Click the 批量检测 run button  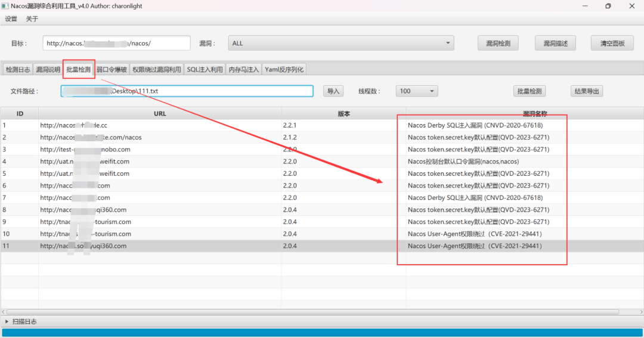[530, 91]
